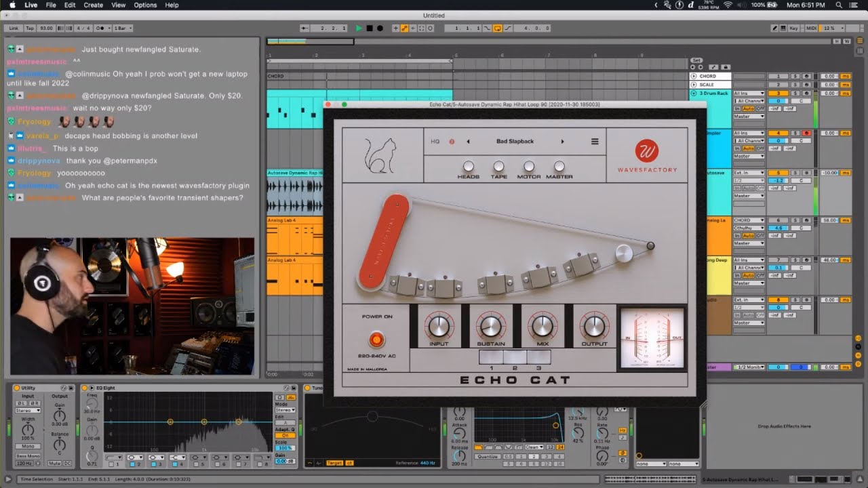Screen dimensions: 868x488
Task: Adjust the HEADS knob
Action: coord(468,166)
